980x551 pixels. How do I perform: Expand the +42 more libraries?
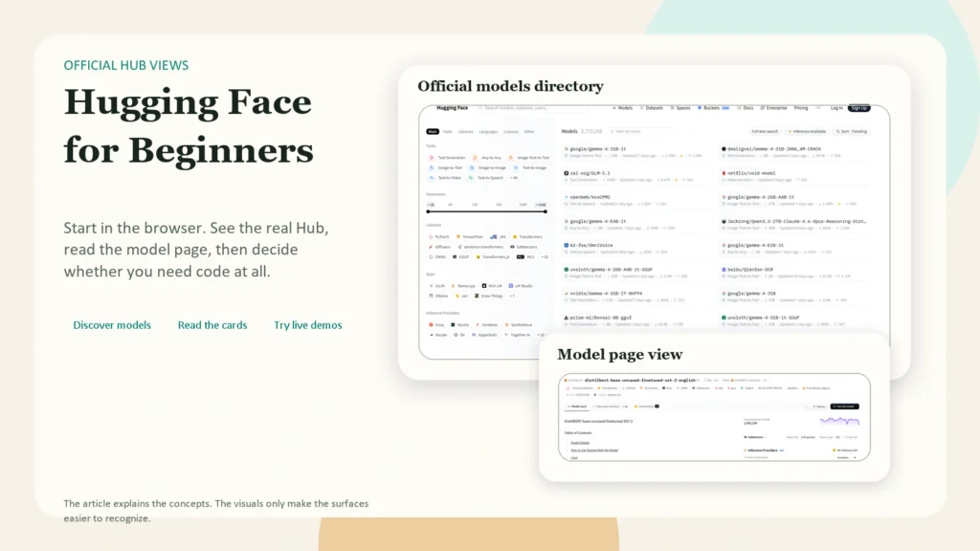tap(545, 256)
